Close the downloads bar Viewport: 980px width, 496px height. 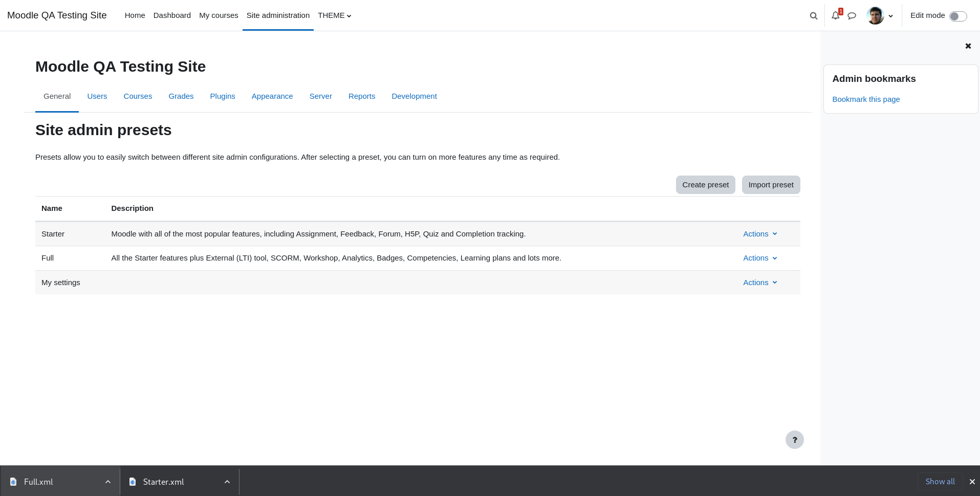(x=972, y=482)
